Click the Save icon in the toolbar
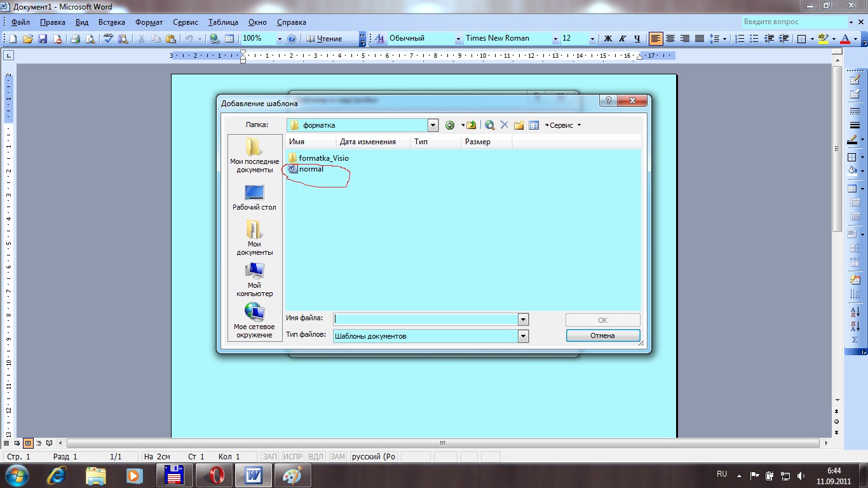 [x=43, y=39]
